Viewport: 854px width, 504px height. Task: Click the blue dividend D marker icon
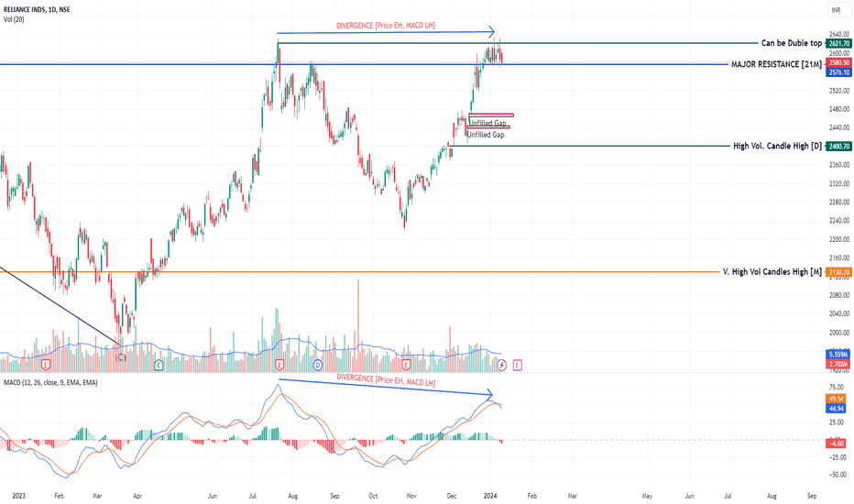pos(318,365)
